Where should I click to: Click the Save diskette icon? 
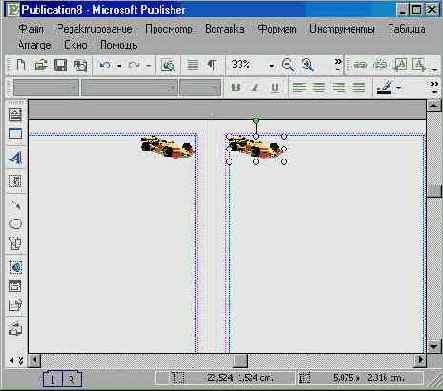(x=60, y=65)
